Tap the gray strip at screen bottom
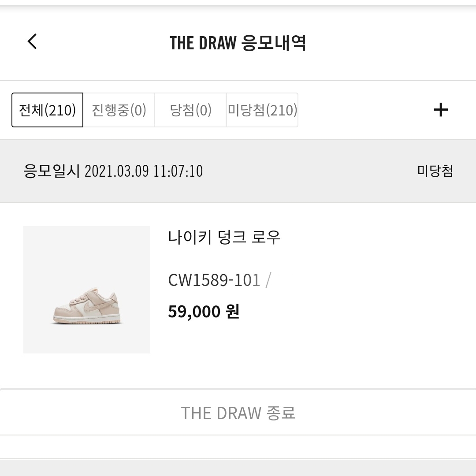This screenshot has height=476, width=476. click(238, 468)
